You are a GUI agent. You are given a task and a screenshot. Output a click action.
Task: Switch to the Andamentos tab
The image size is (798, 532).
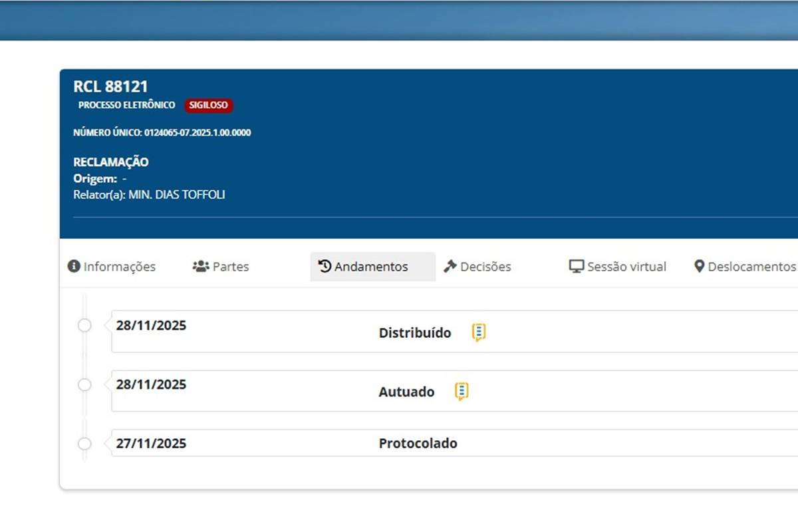(372, 267)
